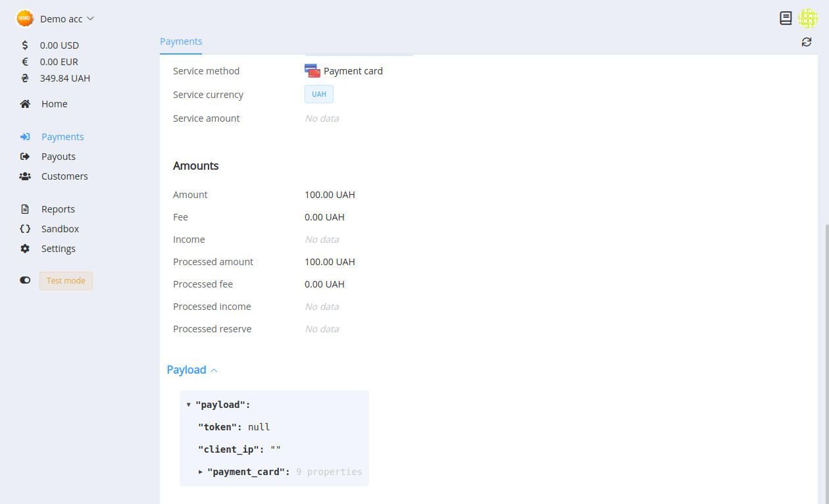Collapse the Payload section

pyautogui.click(x=192, y=370)
